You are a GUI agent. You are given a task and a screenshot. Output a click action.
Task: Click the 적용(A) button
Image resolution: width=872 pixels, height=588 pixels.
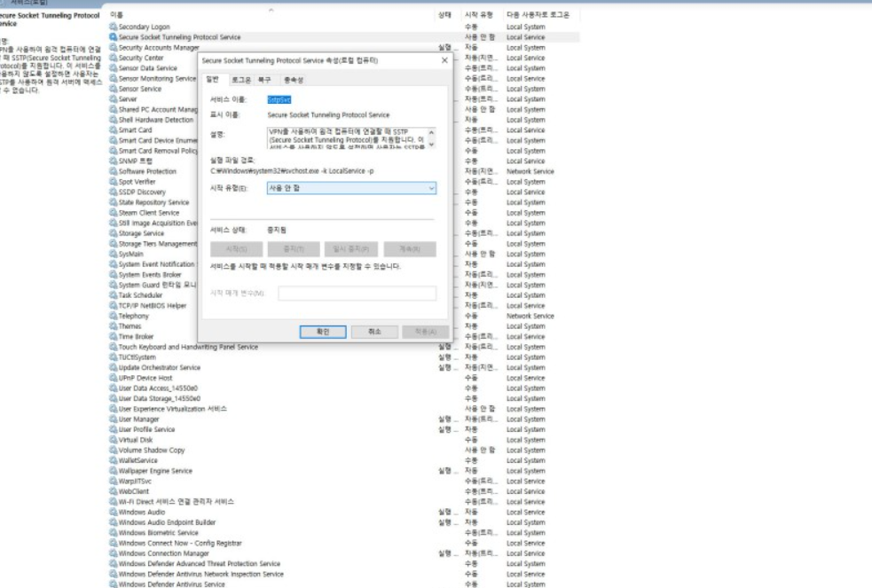426,332
